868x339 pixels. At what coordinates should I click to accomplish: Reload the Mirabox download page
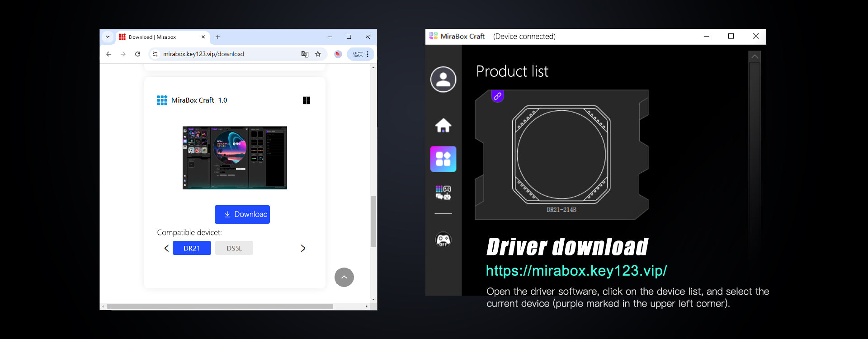pos(138,54)
